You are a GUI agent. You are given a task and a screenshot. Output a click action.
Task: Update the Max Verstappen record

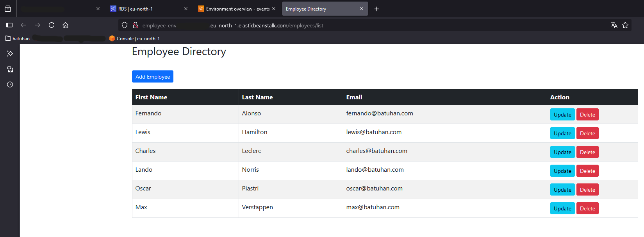click(x=562, y=208)
